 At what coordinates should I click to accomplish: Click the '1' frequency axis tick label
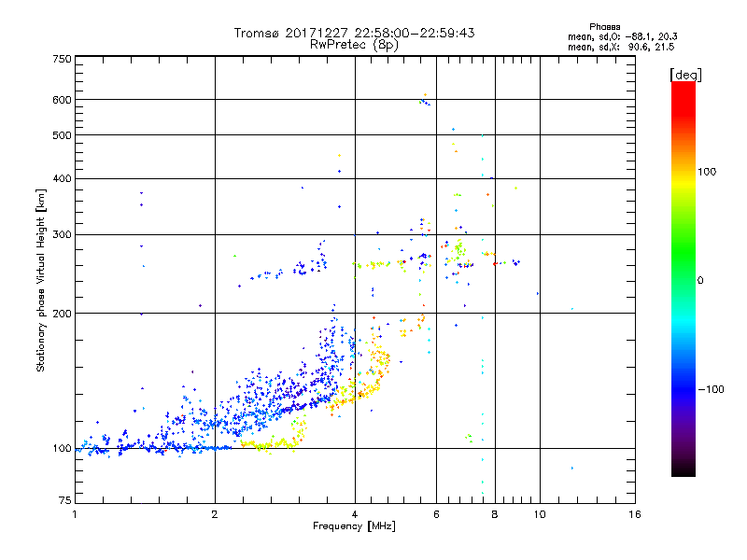75,514
